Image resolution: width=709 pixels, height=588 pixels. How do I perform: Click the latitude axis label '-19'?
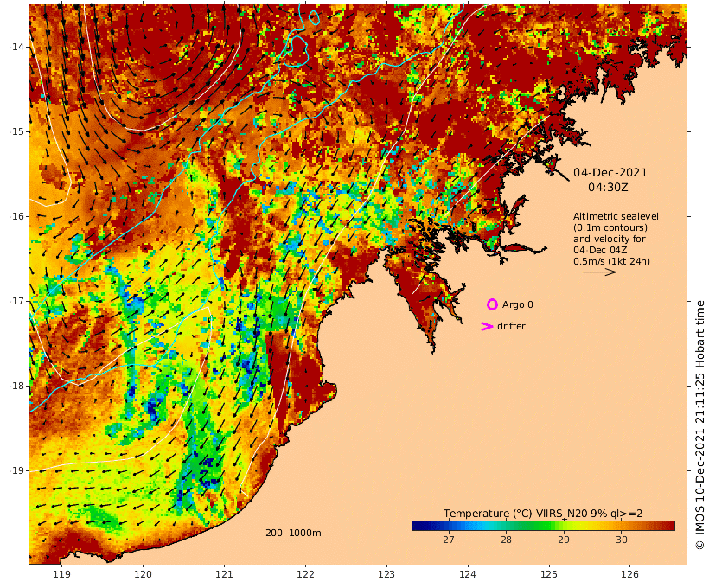pyautogui.click(x=17, y=471)
